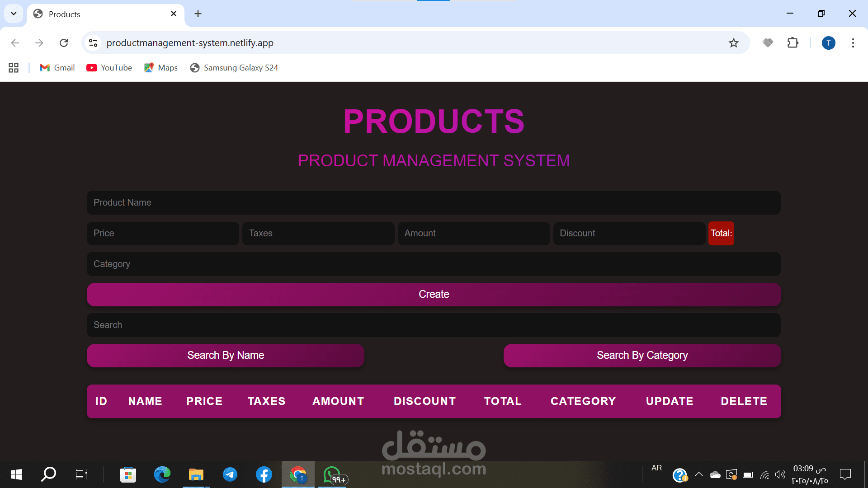Click the UPDATE column header
This screenshot has width=868, height=488.
click(x=670, y=401)
